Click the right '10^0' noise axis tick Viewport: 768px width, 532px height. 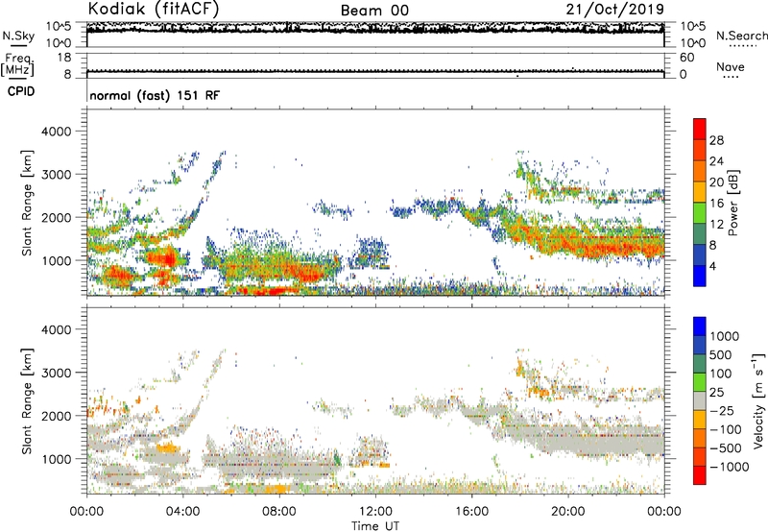pos(693,43)
